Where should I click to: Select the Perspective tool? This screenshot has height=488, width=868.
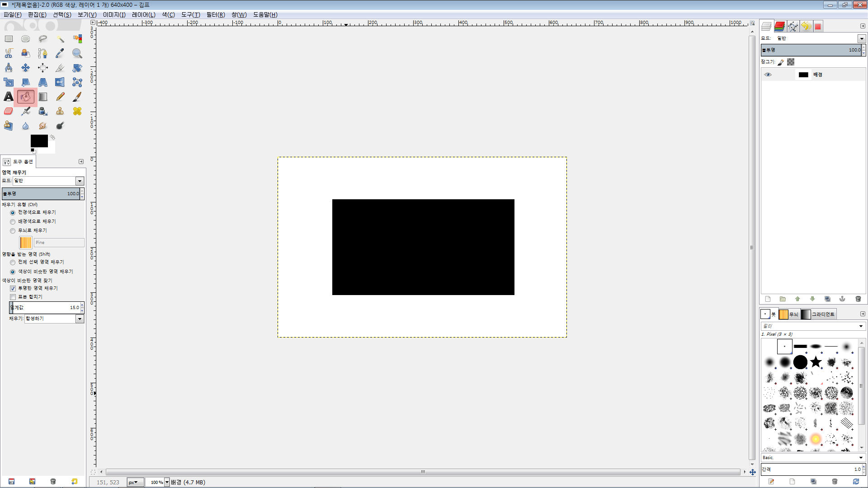click(x=43, y=82)
